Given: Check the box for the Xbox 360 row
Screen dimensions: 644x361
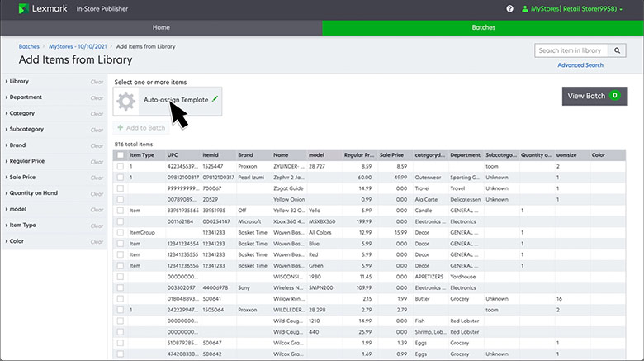Looking at the screenshot, I should point(121,222).
